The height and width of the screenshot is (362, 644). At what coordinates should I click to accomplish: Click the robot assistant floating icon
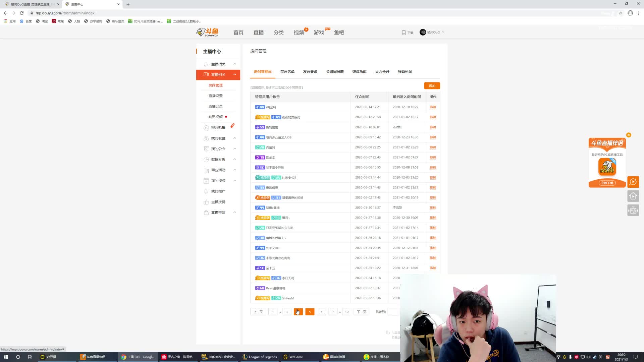pos(633,210)
